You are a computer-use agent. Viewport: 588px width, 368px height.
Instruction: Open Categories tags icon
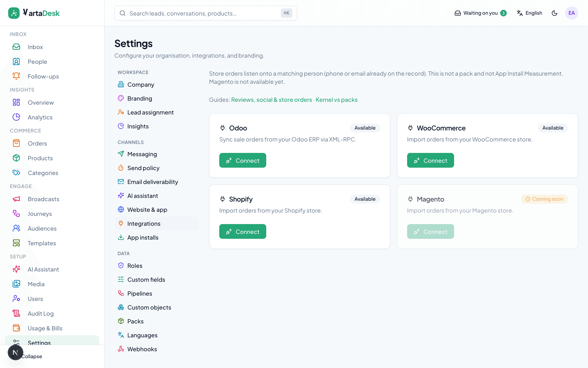(16, 173)
